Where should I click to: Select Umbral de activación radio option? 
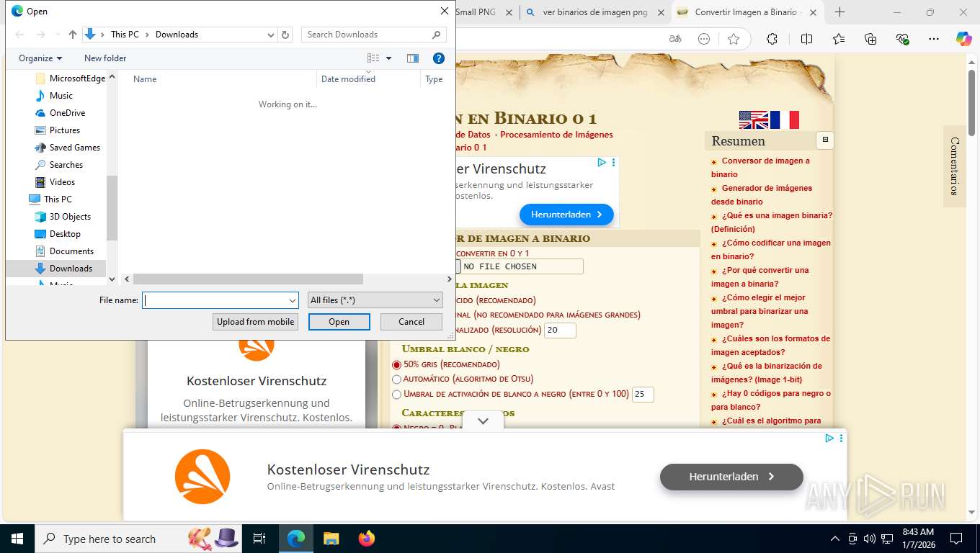[396, 395]
